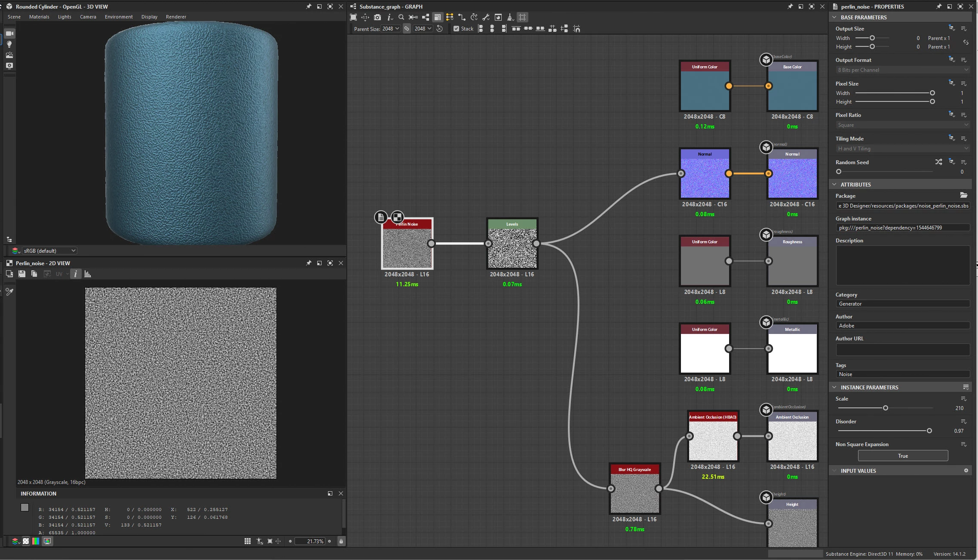
Task: Open the sRGB (default) color space dropdown
Action: (x=49, y=251)
